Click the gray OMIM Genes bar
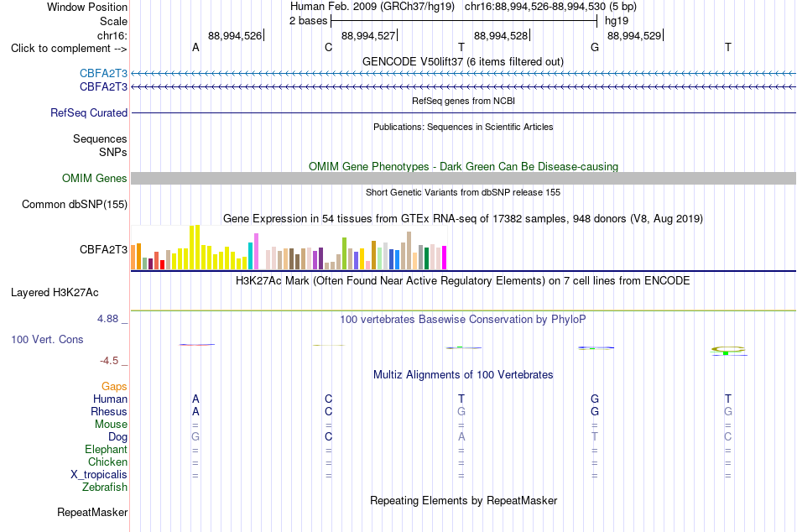The width and height of the screenshot is (797, 532). pyautogui.click(x=464, y=178)
